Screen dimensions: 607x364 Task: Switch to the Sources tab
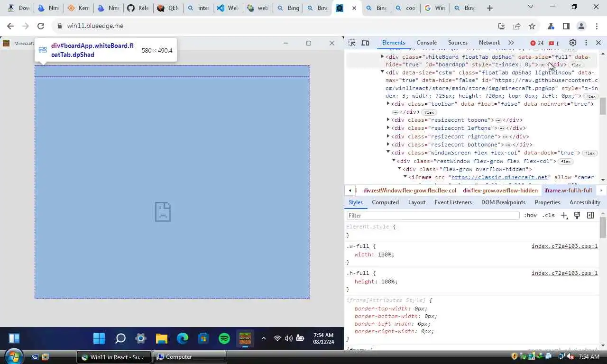click(x=458, y=43)
